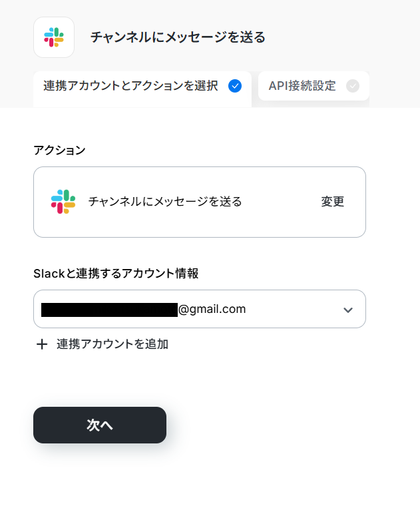The height and width of the screenshot is (508, 420).
Task: Click 連携アカウントとアクションを選択 label text
Action: click(x=131, y=86)
